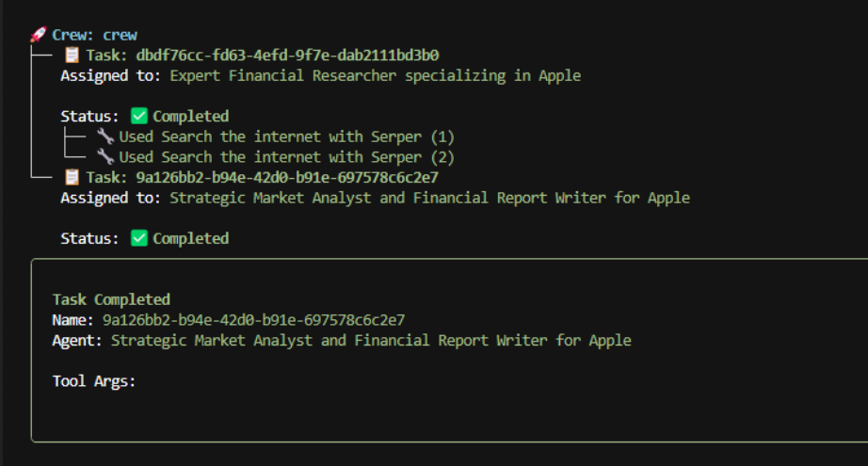Click the Tool Args label
The width and height of the screenshot is (868, 466).
(94, 381)
